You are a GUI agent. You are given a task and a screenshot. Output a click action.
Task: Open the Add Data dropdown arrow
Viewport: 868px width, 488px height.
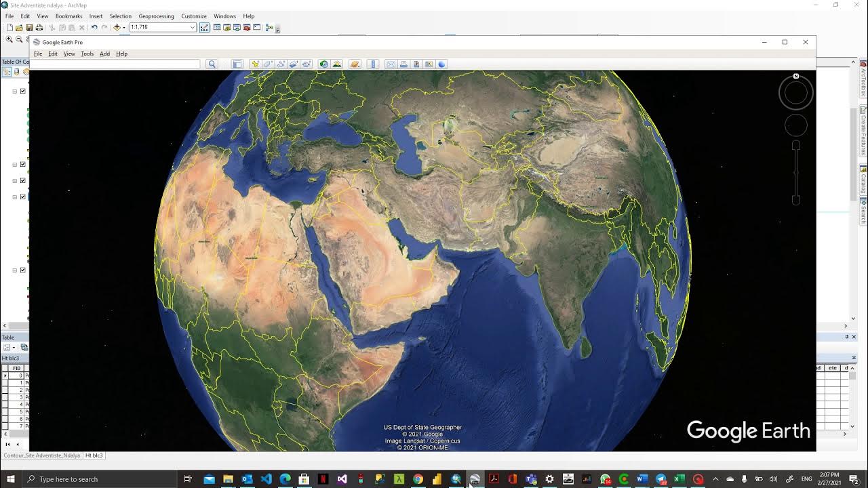(124, 28)
